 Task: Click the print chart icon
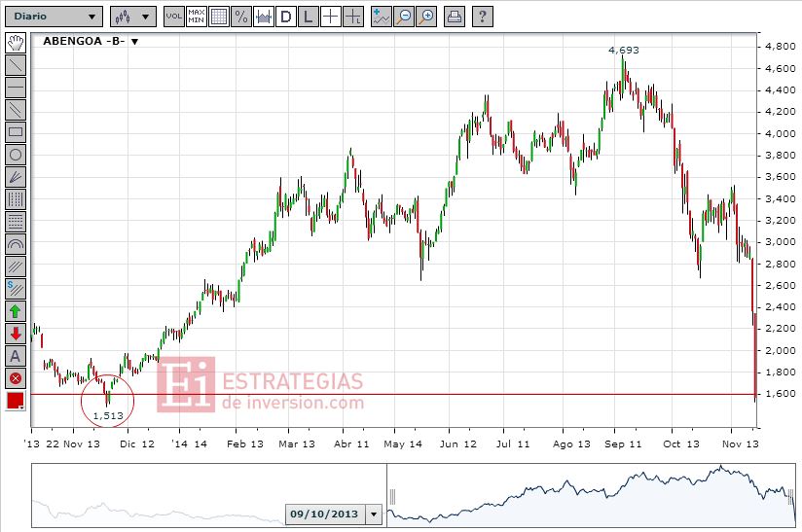(455, 17)
